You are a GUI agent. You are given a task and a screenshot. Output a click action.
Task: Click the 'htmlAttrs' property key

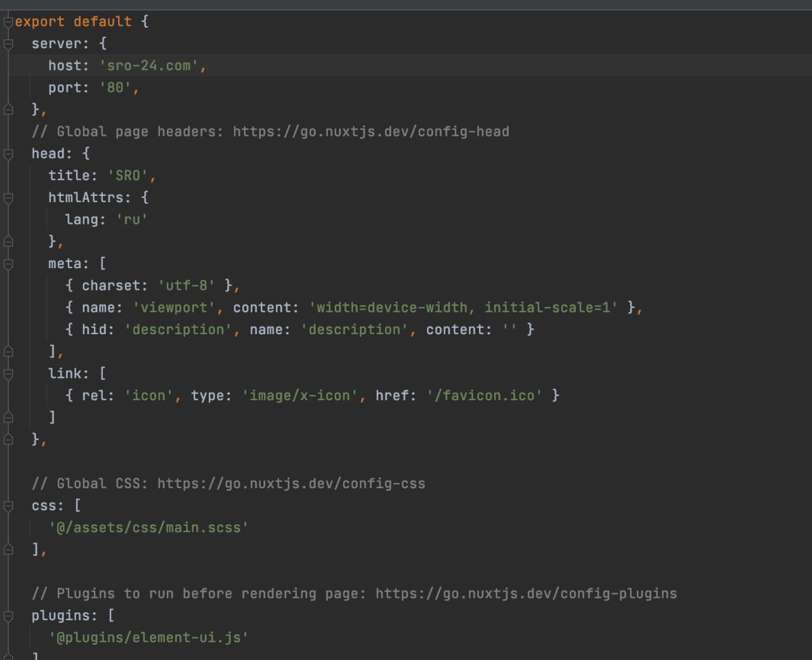point(86,198)
